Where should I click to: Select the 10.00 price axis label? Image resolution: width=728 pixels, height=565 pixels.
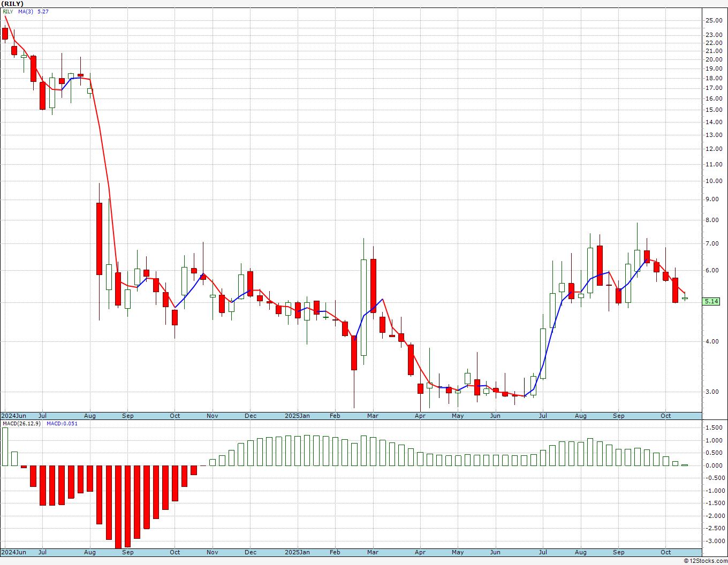(x=714, y=181)
